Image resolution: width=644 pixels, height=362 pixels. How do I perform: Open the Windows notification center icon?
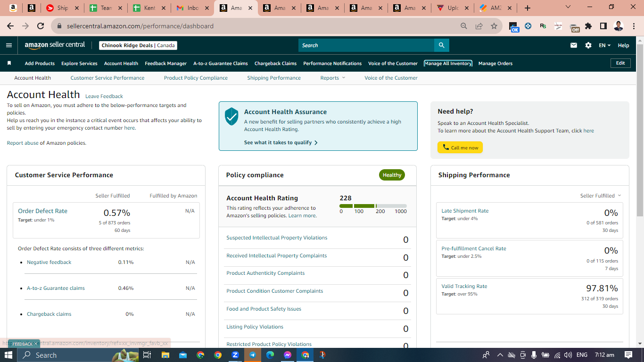coord(628,355)
